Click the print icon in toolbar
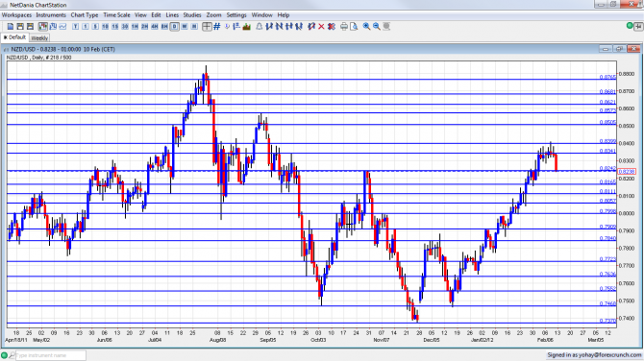Image resolution: width=644 pixels, height=361 pixels. [x=344, y=26]
